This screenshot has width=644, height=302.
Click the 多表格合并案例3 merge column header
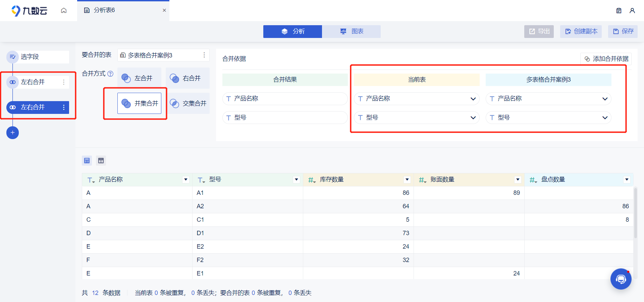548,80
